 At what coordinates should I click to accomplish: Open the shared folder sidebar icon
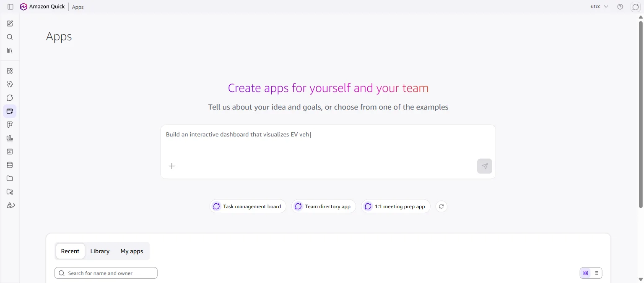(x=10, y=192)
